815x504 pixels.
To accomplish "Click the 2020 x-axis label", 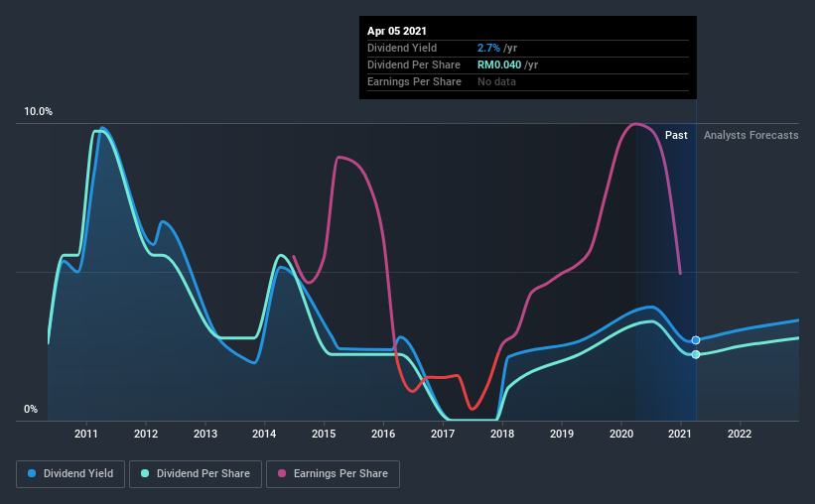I will tap(621, 434).
